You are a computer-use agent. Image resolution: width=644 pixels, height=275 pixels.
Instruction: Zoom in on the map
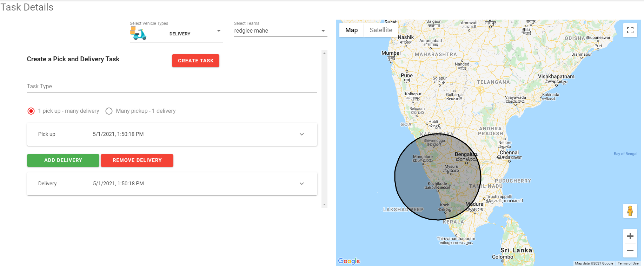coord(630,236)
